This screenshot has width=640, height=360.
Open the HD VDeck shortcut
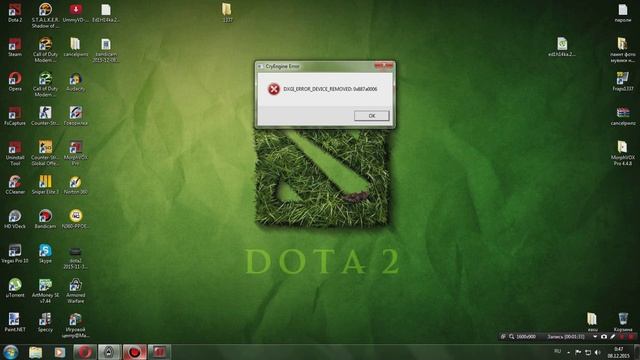(15, 219)
